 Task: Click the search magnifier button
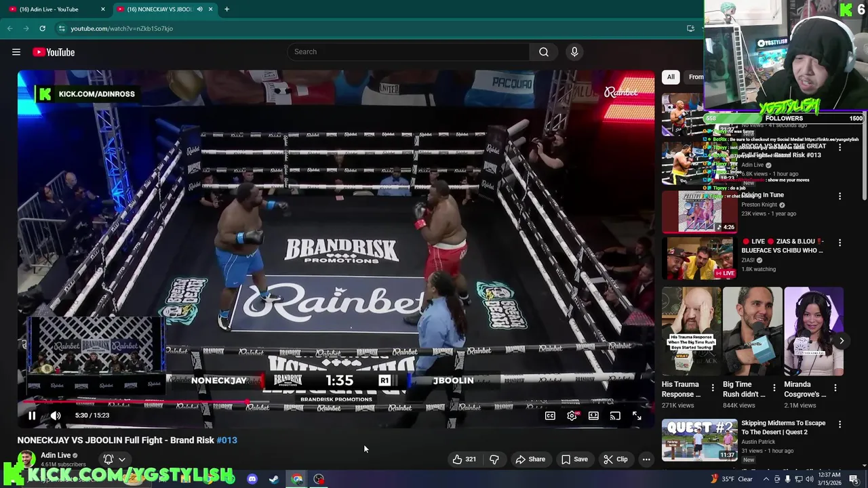tap(544, 52)
